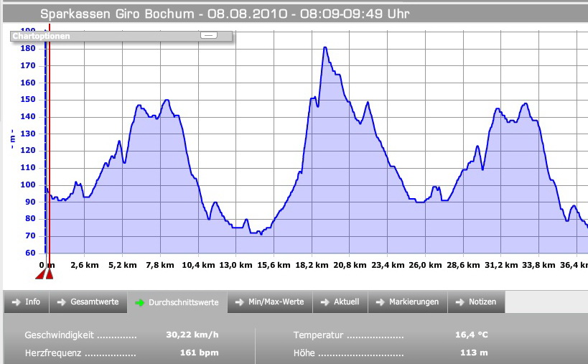Click the arrow icon next to Notizen
Viewport: 588px width, 364px height.
point(459,302)
